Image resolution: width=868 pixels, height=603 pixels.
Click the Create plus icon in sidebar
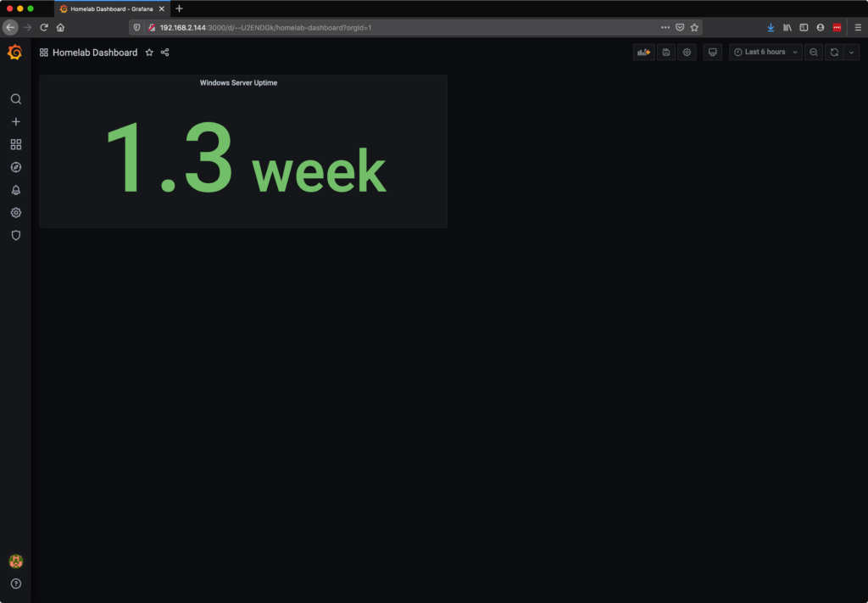pyautogui.click(x=16, y=122)
